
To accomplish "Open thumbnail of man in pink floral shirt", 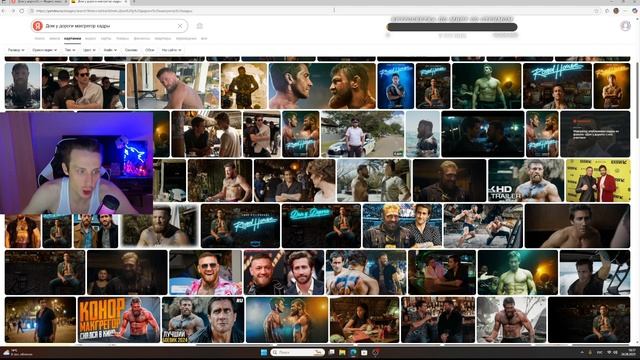I will [x=205, y=272].
